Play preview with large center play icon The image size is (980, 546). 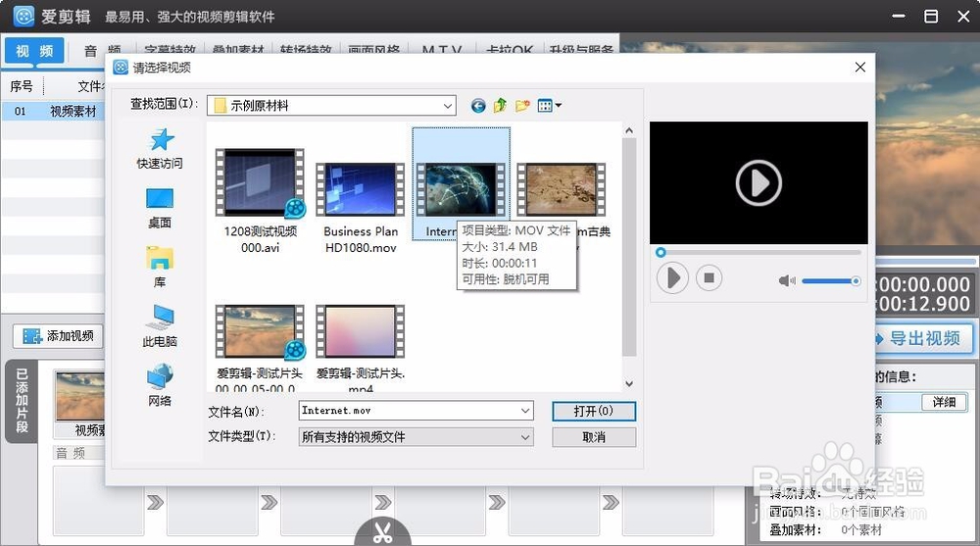click(x=759, y=183)
